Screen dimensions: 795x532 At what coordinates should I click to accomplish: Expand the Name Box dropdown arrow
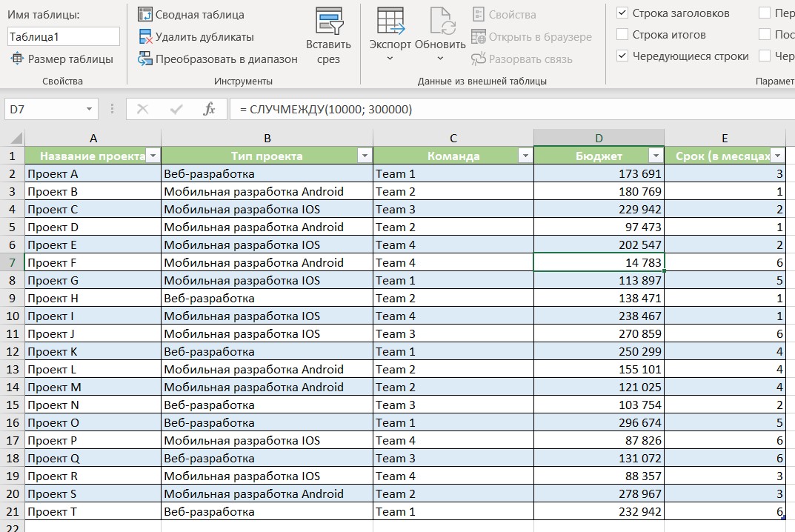90,109
